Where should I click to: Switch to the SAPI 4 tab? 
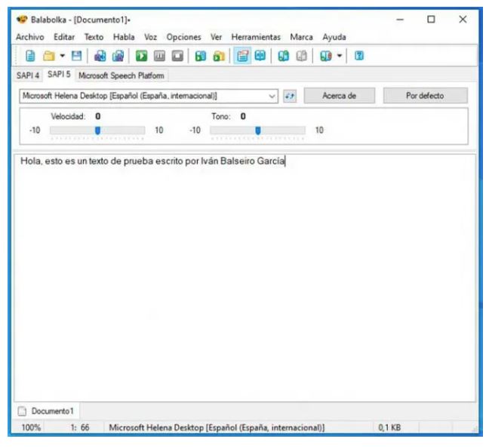tap(28, 75)
